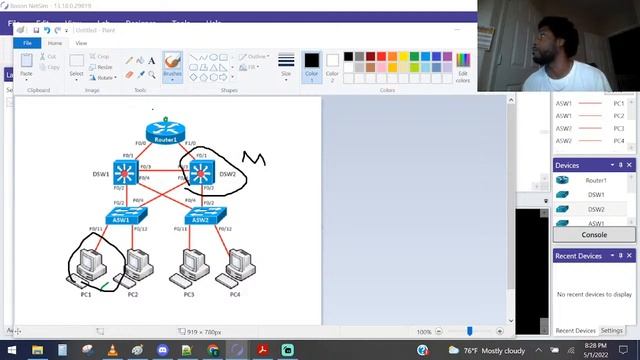This screenshot has height=360, width=640.
Task: Click canvas vertical scrollbar down arrow
Action: tap(511, 320)
